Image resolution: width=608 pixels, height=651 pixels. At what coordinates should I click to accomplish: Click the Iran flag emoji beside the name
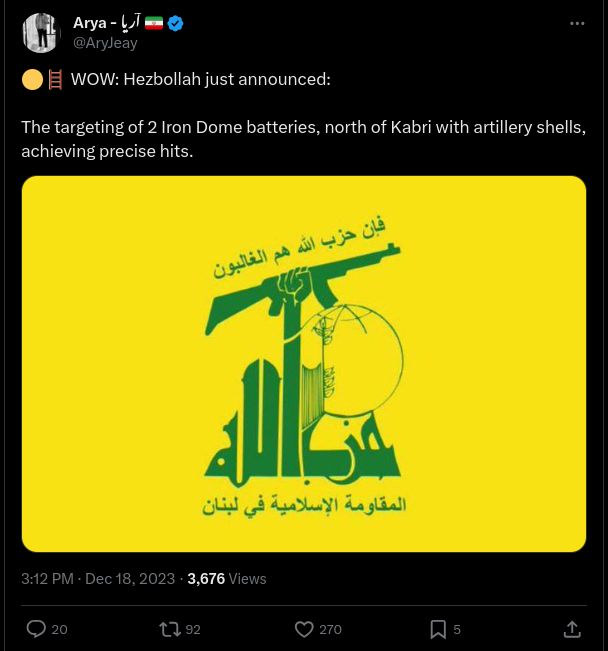(153, 23)
